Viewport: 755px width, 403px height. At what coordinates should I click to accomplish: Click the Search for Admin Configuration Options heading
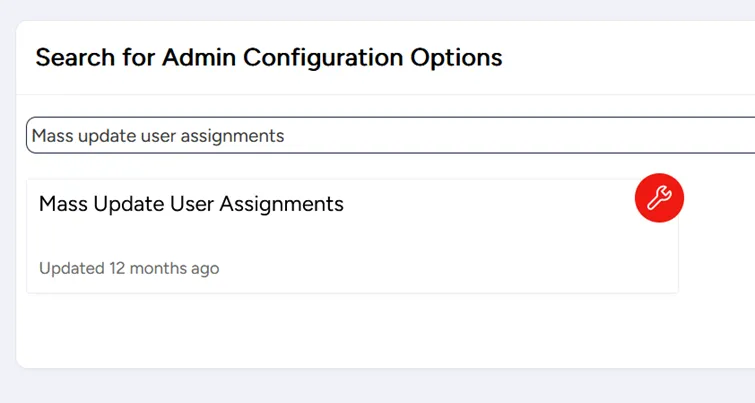point(269,57)
